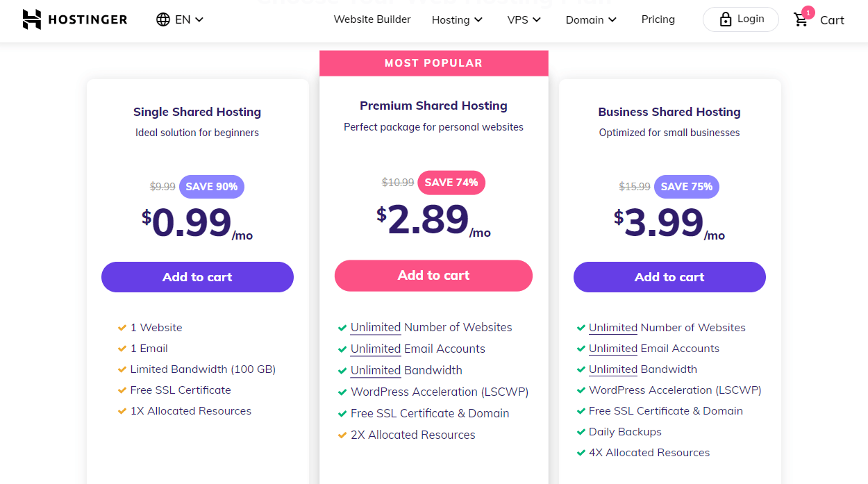This screenshot has height=484, width=868.
Task: Open the Domain dropdown menu
Action: click(x=591, y=20)
